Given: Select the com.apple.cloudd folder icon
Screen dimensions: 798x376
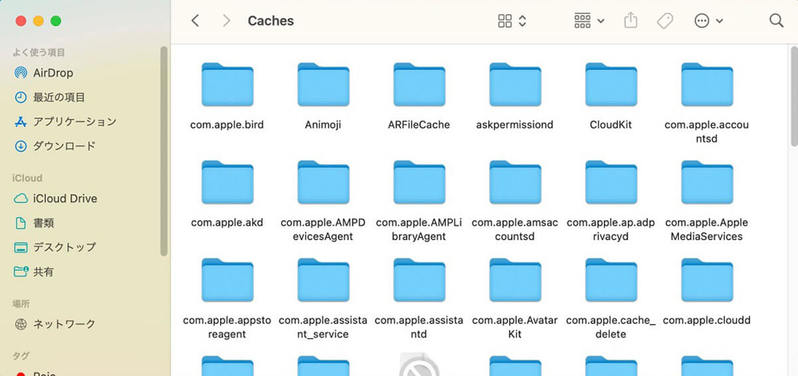Looking at the screenshot, I should point(707,280).
